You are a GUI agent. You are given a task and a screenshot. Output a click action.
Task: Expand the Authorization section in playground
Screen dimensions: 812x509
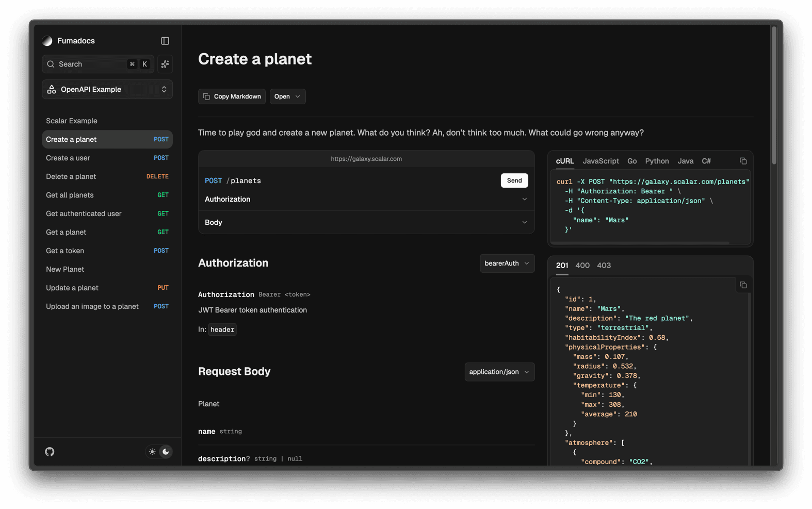[x=366, y=199]
